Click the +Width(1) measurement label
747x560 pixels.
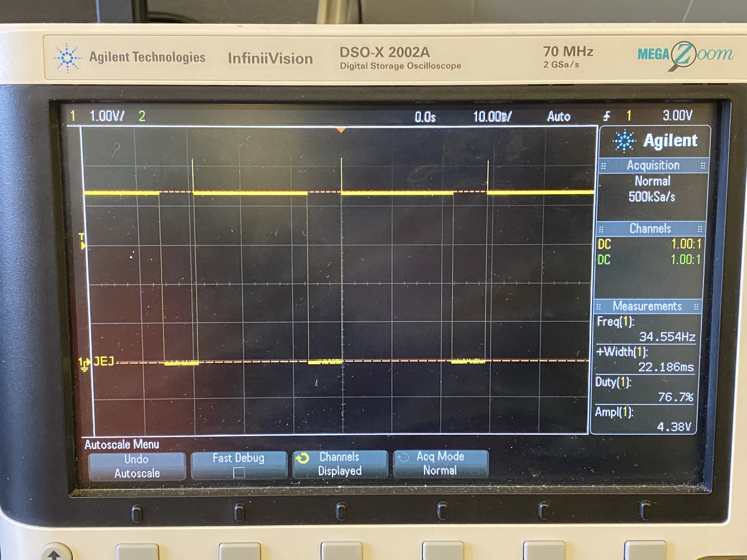[622, 352]
